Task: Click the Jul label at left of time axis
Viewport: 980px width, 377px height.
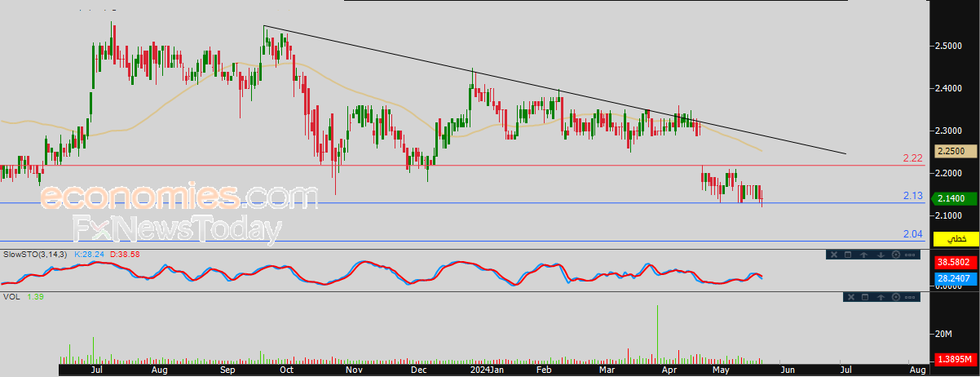Action: pyautogui.click(x=96, y=370)
